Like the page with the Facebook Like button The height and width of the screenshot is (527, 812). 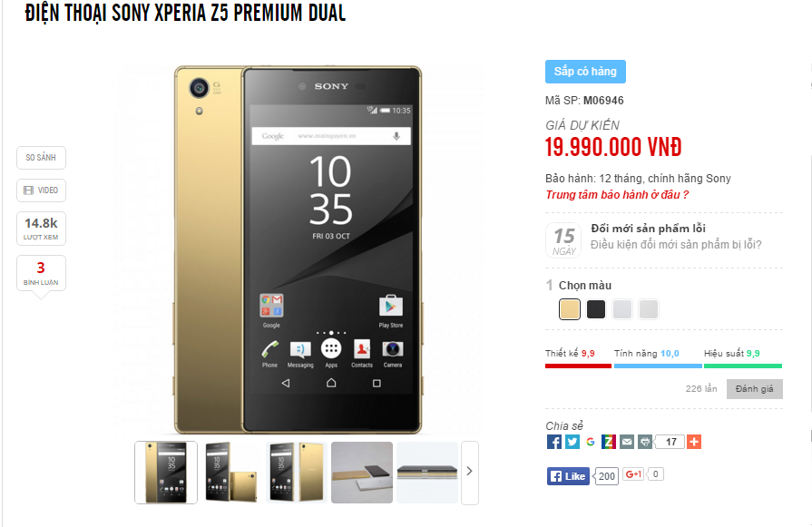tap(568, 476)
